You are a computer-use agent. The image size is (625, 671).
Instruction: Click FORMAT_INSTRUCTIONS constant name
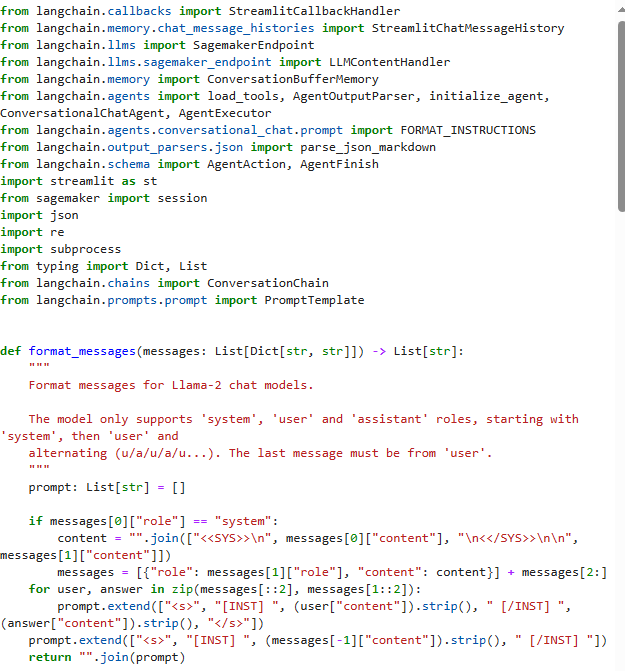(468, 131)
